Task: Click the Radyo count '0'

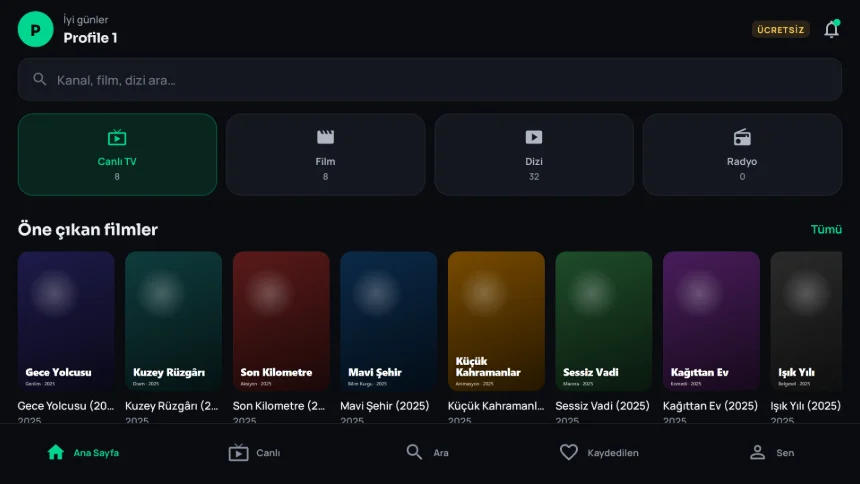Action: (742, 177)
